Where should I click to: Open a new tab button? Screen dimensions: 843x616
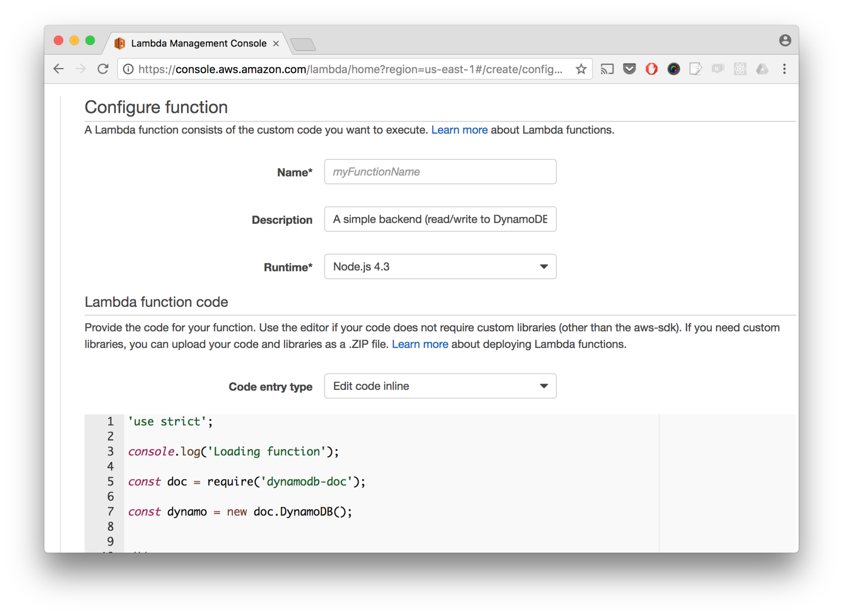tap(303, 44)
